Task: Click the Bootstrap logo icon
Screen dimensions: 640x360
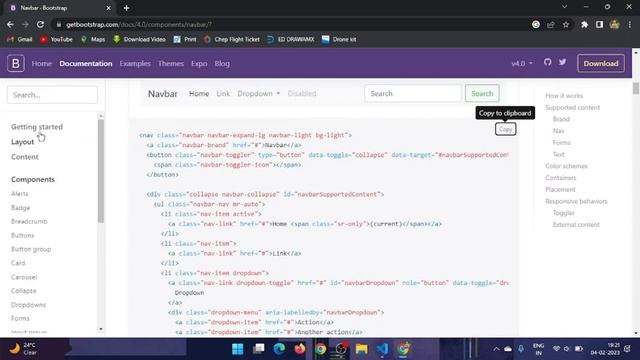Action: 16,64
